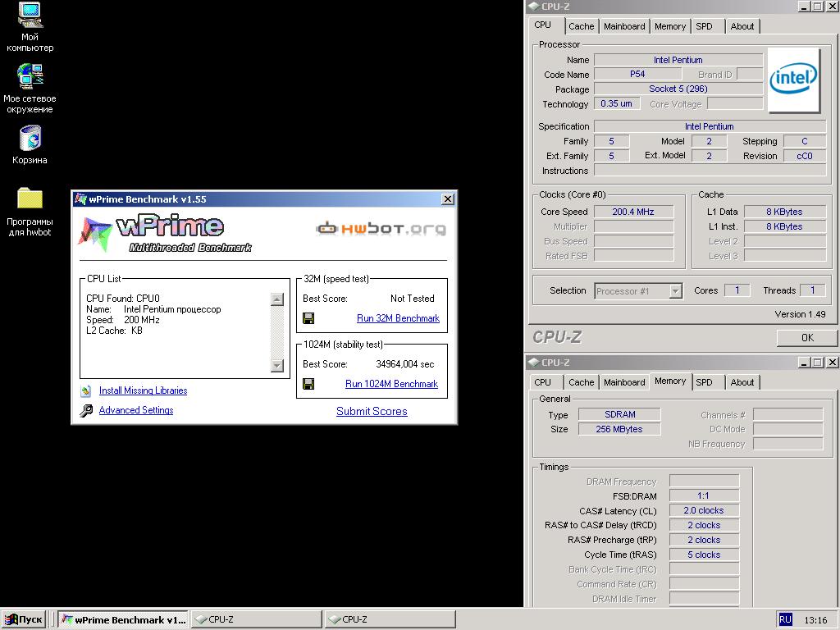
Task: Open Mainboard tab in upper CPU-Z window
Action: point(624,26)
